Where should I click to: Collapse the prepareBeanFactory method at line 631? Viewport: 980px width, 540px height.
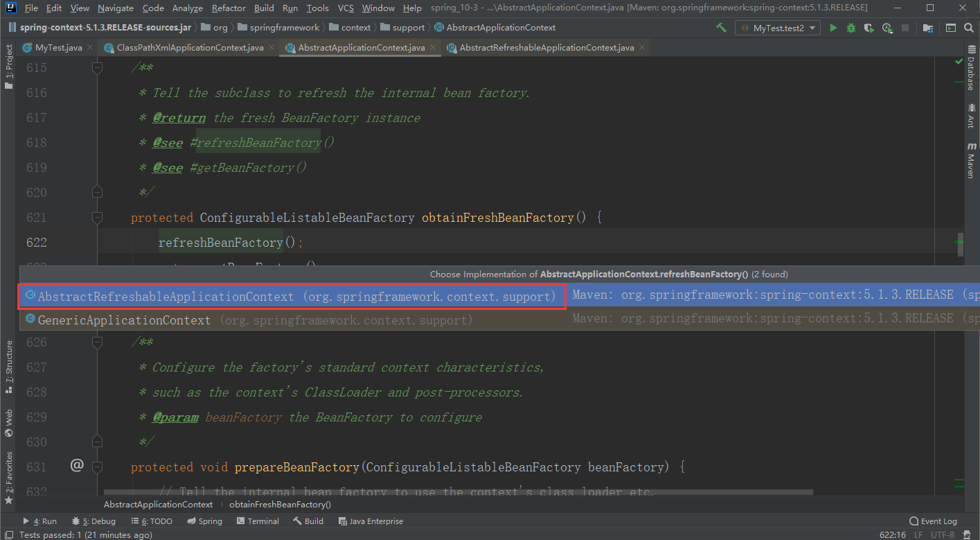[97, 467]
